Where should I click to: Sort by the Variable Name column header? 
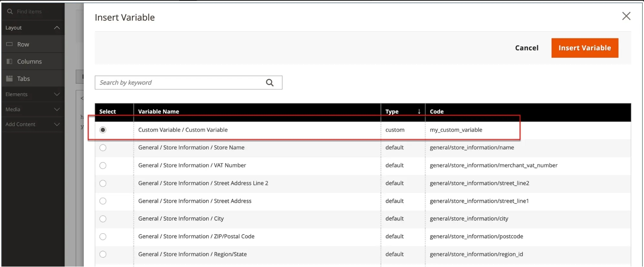(x=257, y=111)
